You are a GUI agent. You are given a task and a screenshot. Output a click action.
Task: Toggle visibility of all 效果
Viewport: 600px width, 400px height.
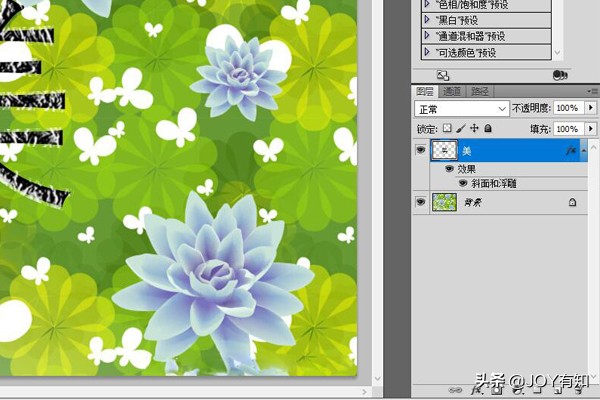point(449,169)
